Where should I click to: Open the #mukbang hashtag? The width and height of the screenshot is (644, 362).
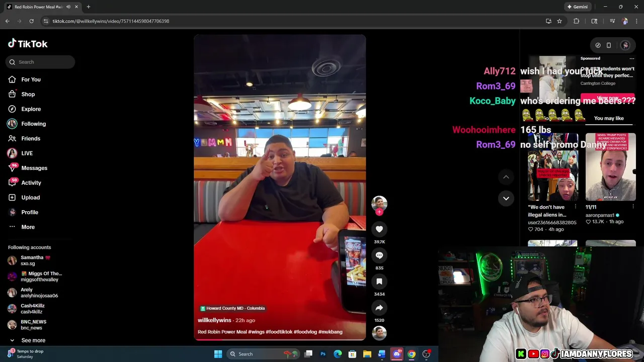tap(330, 332)
